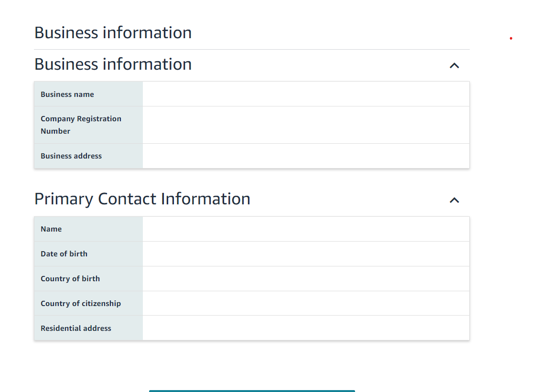Collapse the Primary Contact Information chevron
This screenshot has height=392, width=551.
click(454, 200)
